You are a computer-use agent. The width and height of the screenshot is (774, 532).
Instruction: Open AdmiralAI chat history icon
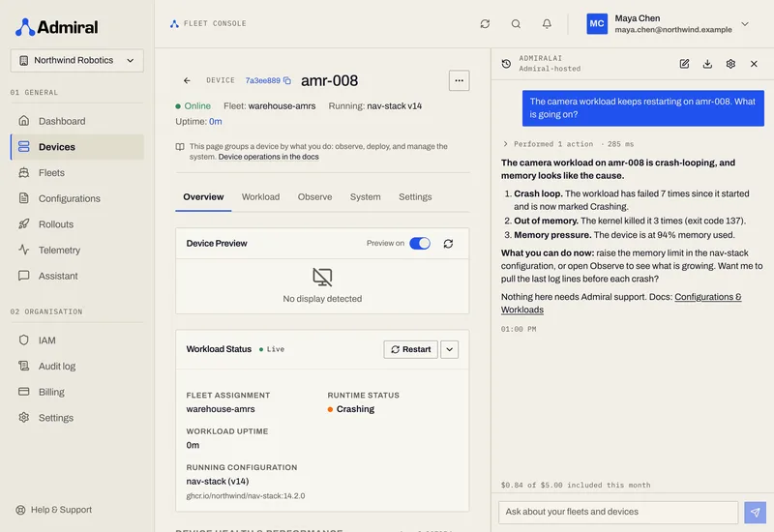tap(506, 64)
